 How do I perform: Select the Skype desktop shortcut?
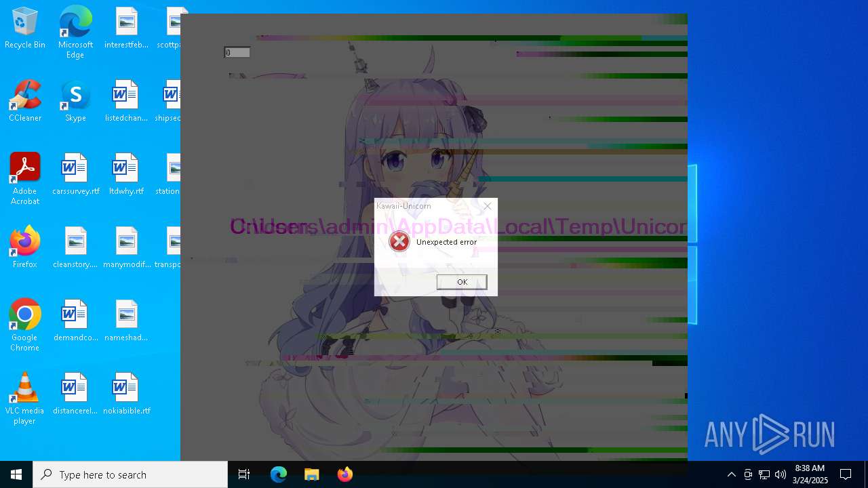click(x=75, y=102)
